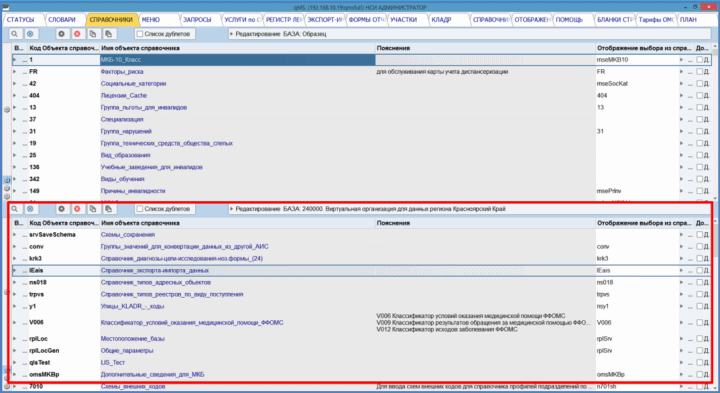720x393 pixels.
Task: Click the red delete icon in lower panel toolbar
Action: (x=77, y=209)
